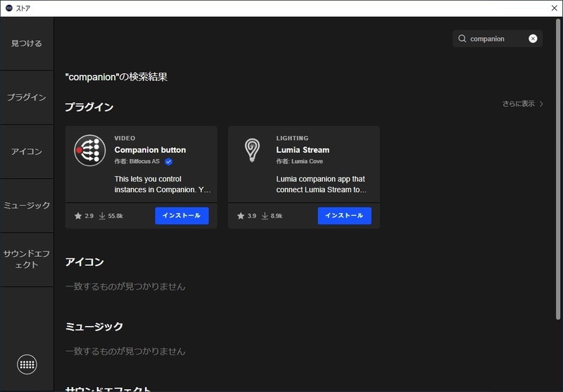Click the "companion"の検索結果 heading
Image resolution: width=563 pixels, height=392 pixels.
pos(116,77)
